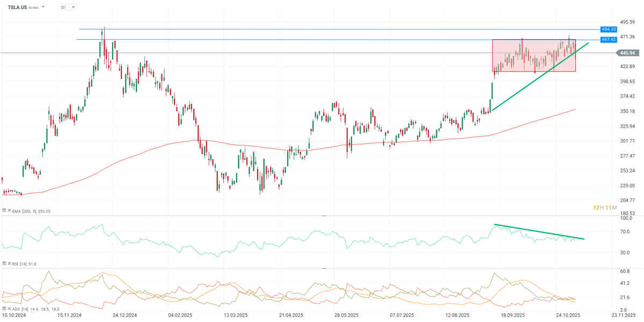Open the ADX indicator settings icon
The width and height of the screenshot is (644, 322).
pyautogui.click(x=4, y=310)
